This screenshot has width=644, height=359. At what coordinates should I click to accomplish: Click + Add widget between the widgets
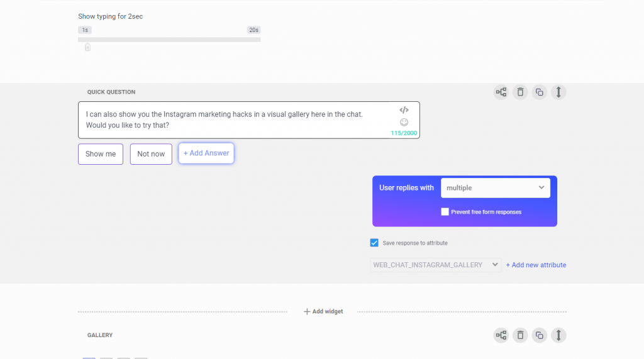[323, 311]
